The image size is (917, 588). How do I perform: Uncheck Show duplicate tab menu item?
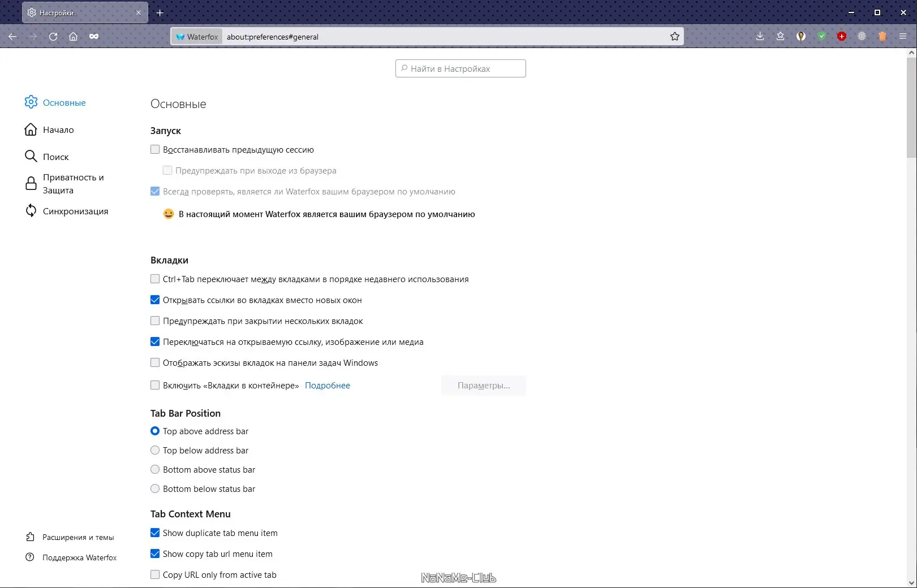[155, 533]
